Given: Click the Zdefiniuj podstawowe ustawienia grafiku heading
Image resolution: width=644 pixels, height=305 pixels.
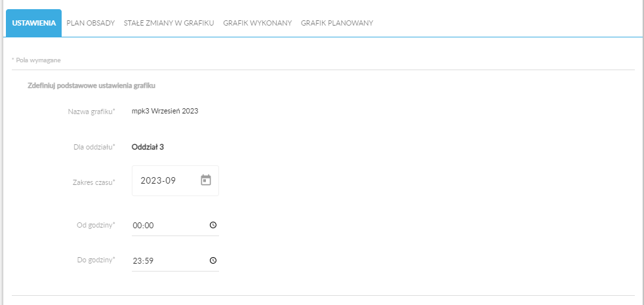Looking at the screenshot, I should coord(91,86).
